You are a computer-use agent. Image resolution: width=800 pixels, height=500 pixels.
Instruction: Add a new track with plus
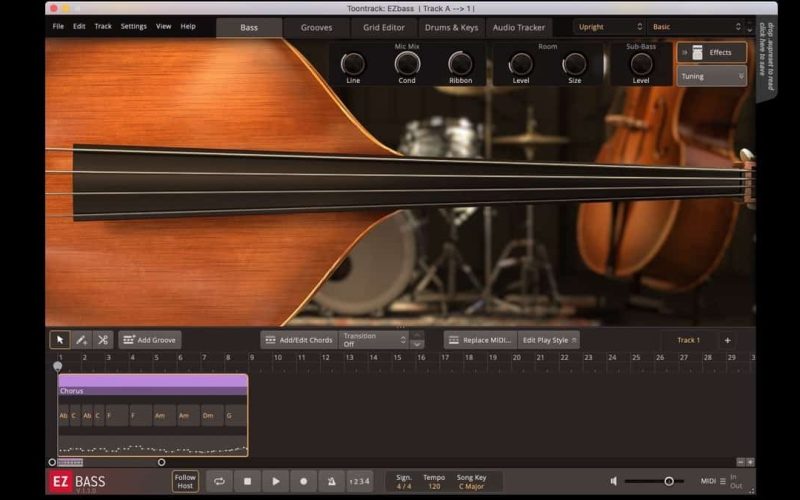pyautogui.click(x=728, y=340)
